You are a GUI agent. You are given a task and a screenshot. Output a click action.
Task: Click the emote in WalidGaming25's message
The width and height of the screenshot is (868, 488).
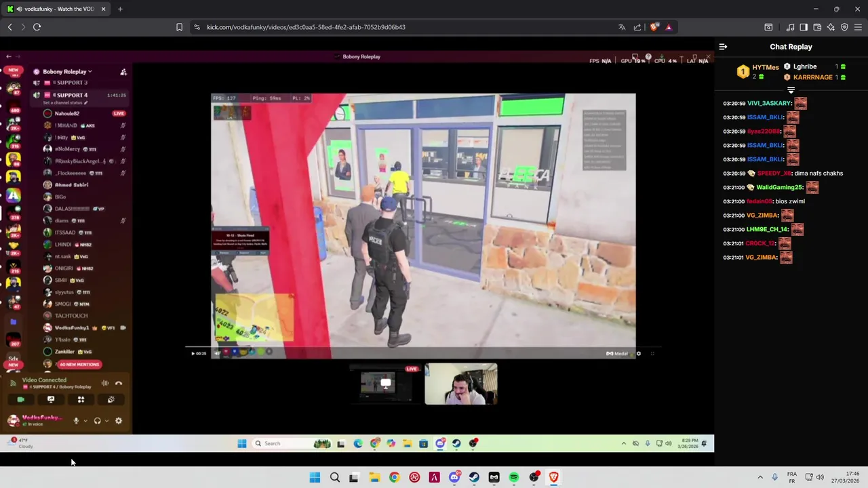(x=812, y=188)
